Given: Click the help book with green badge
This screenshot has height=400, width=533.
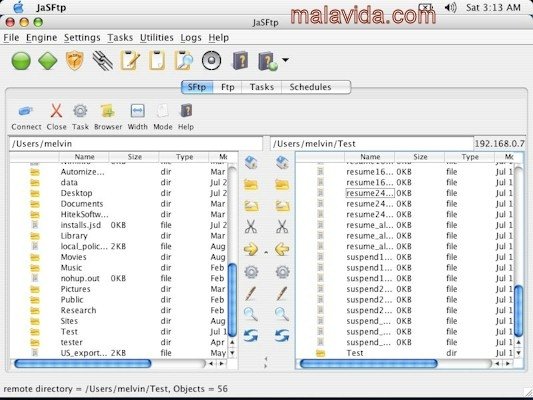Looking at the screenshot, I should pyautogui.click(x=268, y=61).
